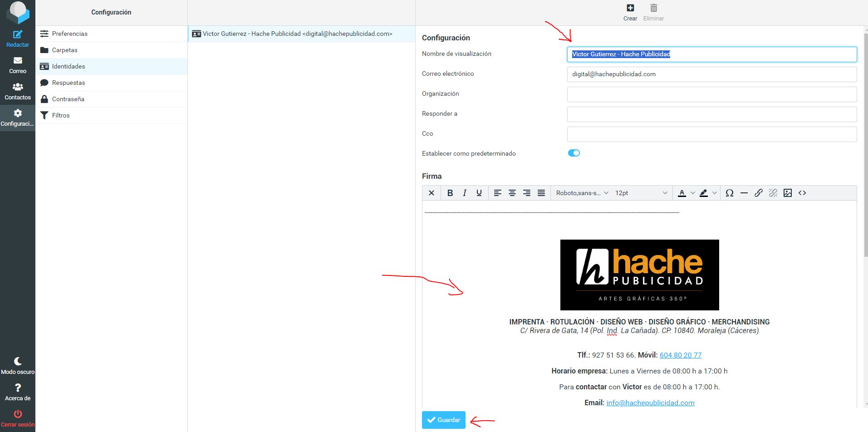Open the Contactos section

point(18,92)
